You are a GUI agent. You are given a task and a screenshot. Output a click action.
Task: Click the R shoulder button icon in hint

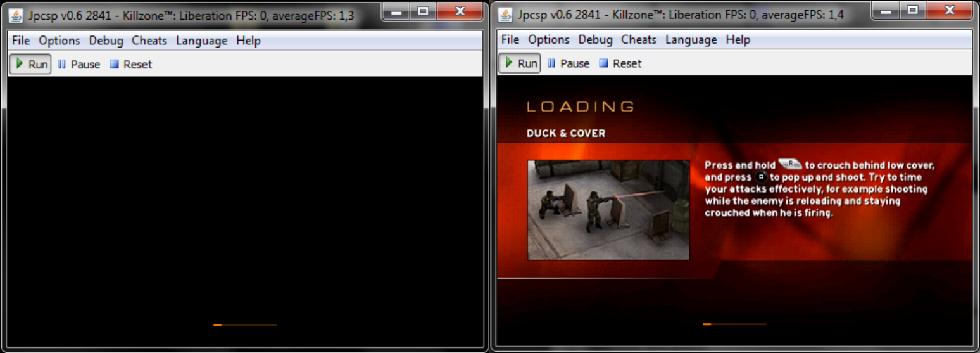click(790, 165)
